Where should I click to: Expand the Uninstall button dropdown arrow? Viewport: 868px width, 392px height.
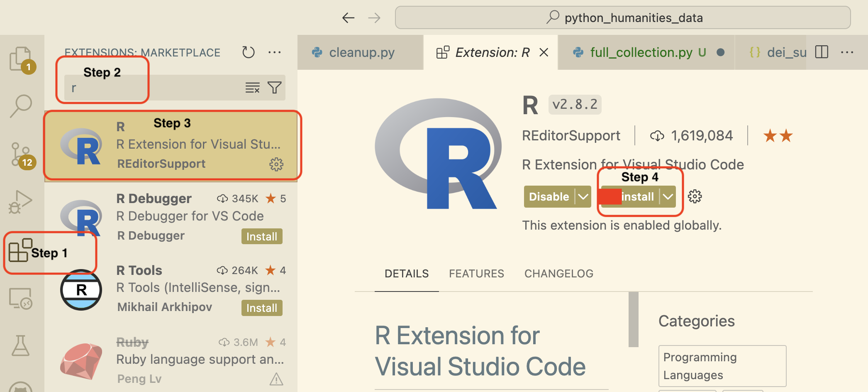tap(668, 196)
